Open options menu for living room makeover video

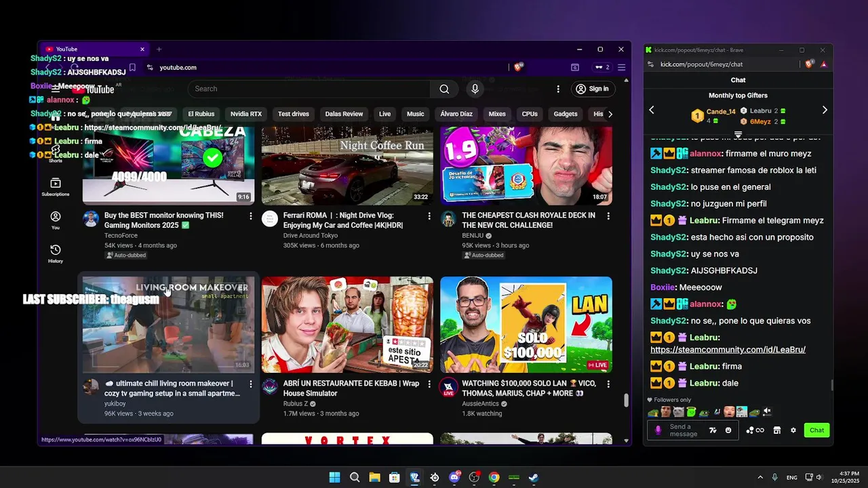click(251, 384)
